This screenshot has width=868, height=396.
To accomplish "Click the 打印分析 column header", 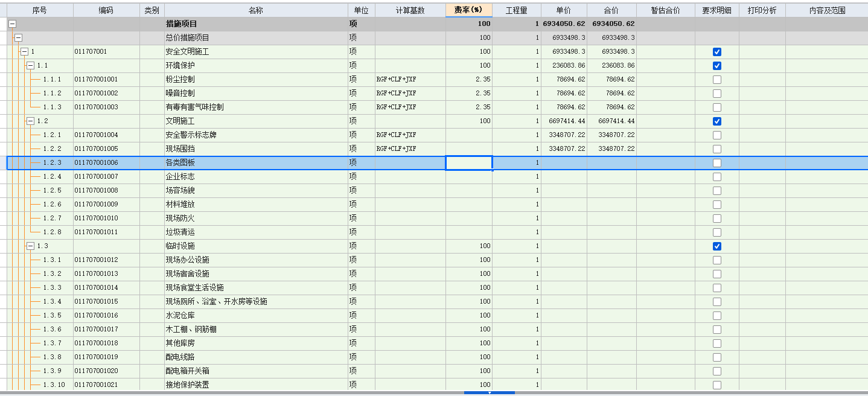I will tap(762, 10).
